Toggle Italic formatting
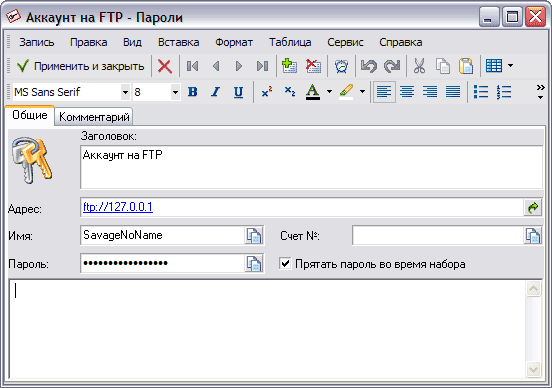Image resolution: width=552 pixels, height=388 pixels. (215, 92)
